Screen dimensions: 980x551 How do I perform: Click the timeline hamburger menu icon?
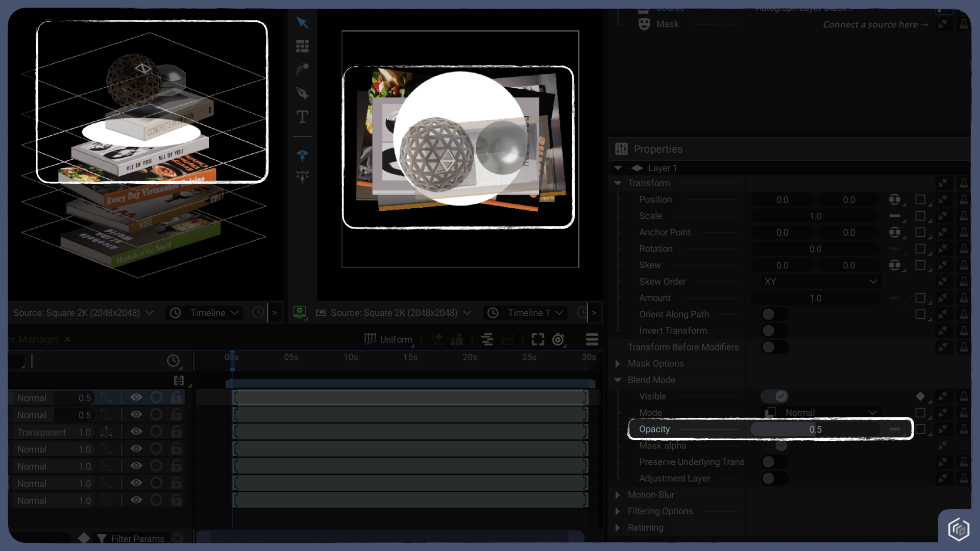(x=592, y=339)
